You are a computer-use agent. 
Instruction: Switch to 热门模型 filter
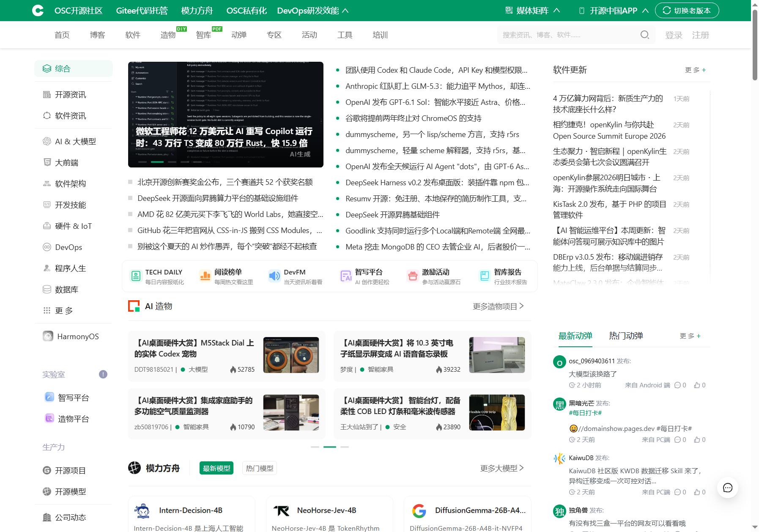(x=260, y=468)
